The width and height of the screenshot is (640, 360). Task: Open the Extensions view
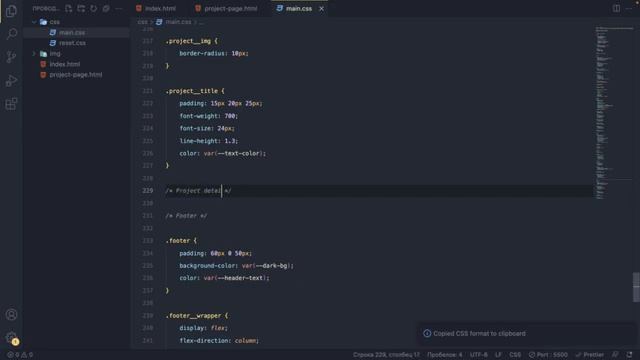pos(11,104)
